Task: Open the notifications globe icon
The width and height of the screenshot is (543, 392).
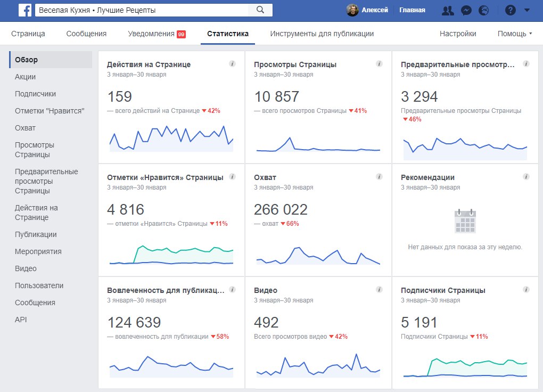Action: (x=483, y=10)
